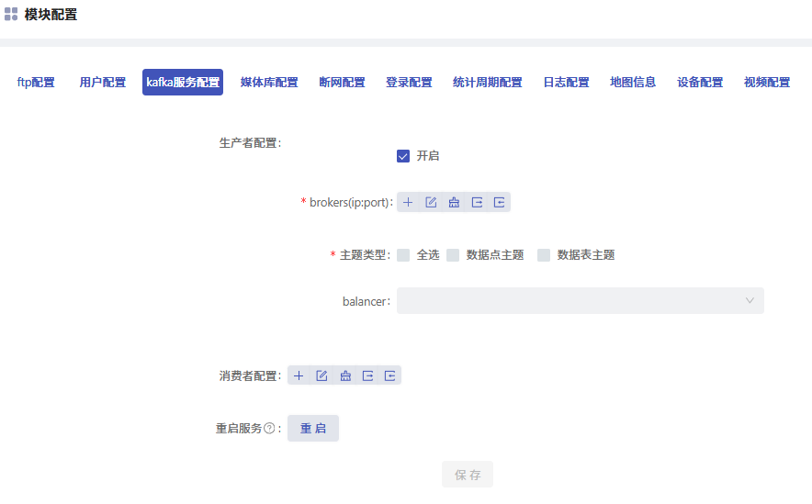Screen dimensions: 812x504
Task: Open the balancer dropdown
Action: pyautogui.click(x=580, y=300)
